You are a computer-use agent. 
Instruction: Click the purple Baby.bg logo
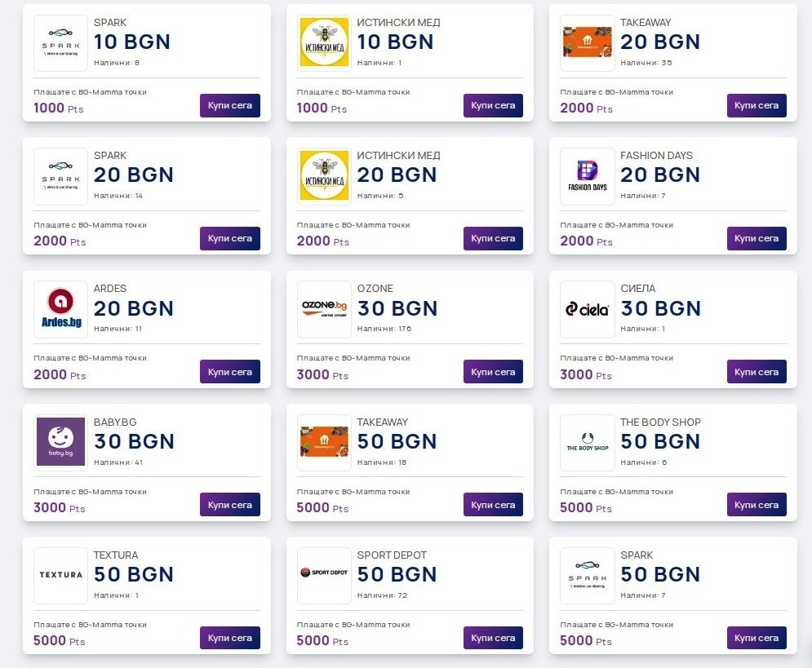(x=60, y=442)
